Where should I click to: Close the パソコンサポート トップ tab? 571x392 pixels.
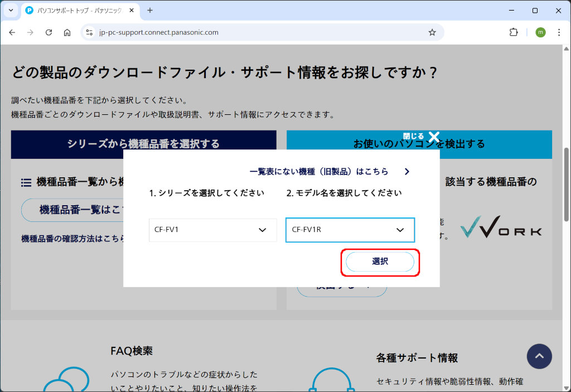[132, 11]
